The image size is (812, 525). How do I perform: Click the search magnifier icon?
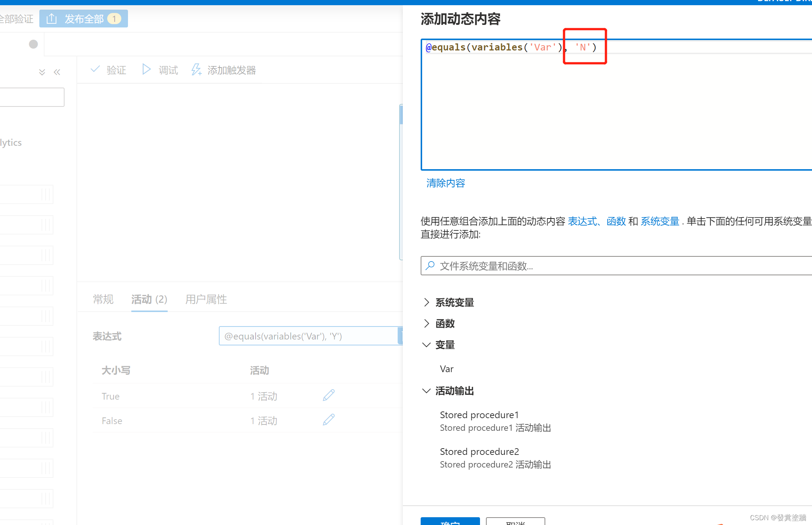[x=430, y=266]
